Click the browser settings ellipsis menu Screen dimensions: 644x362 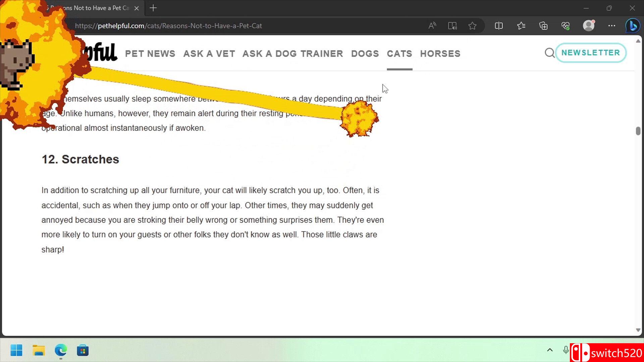pos(612,25)
